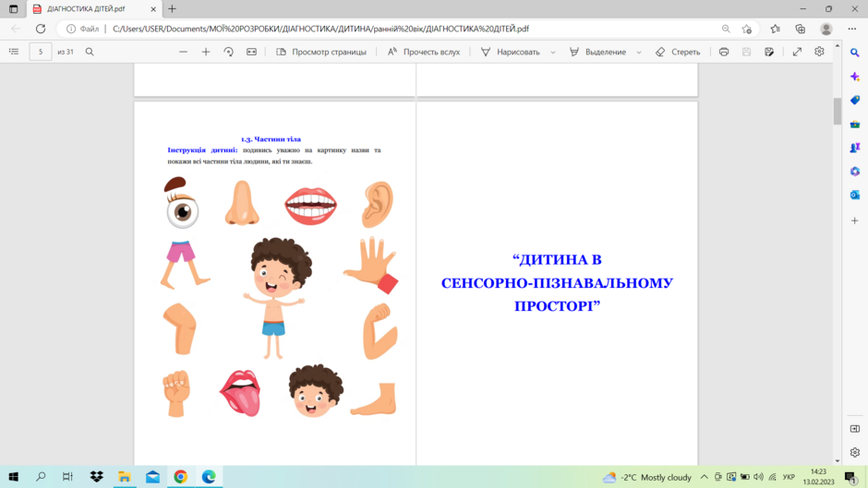Click the vertical scrollbar thumb
Image resolution: width=868 pixels, height=488 pixels.
tap(837, 111)
